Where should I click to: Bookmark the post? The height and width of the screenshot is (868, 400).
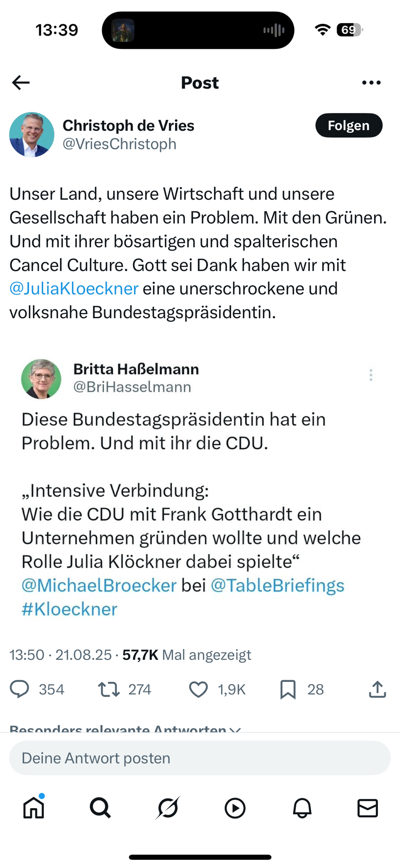(288, 689)
